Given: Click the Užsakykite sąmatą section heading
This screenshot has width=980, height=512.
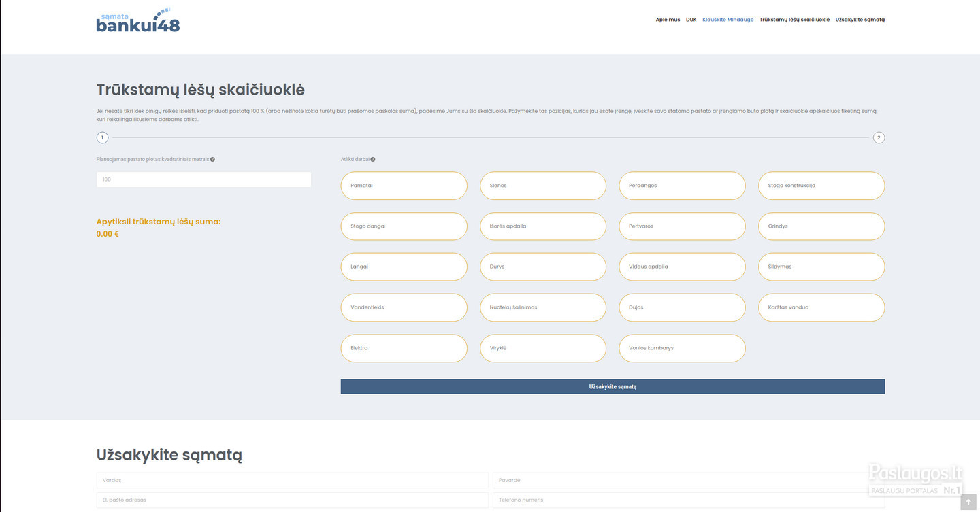Looking at the screenshot, I should 169,456.
